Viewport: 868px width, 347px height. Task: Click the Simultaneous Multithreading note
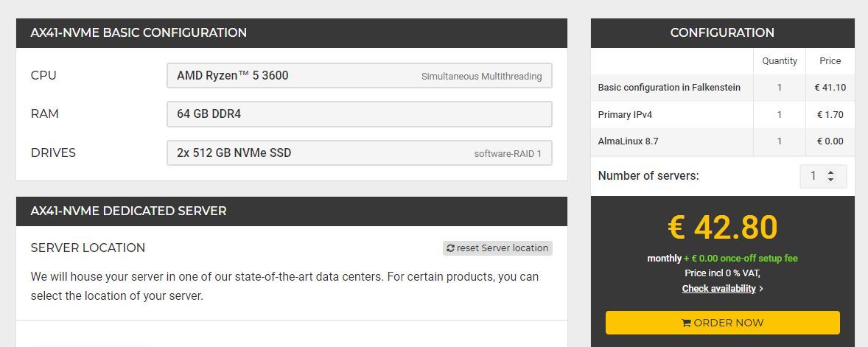[x=481, y=77]
